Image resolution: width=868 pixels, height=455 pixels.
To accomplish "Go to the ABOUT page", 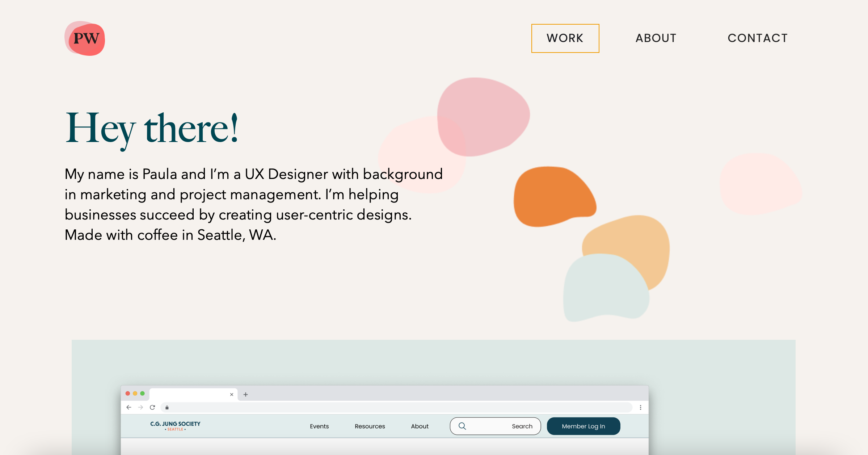I will tap(656, 38).
